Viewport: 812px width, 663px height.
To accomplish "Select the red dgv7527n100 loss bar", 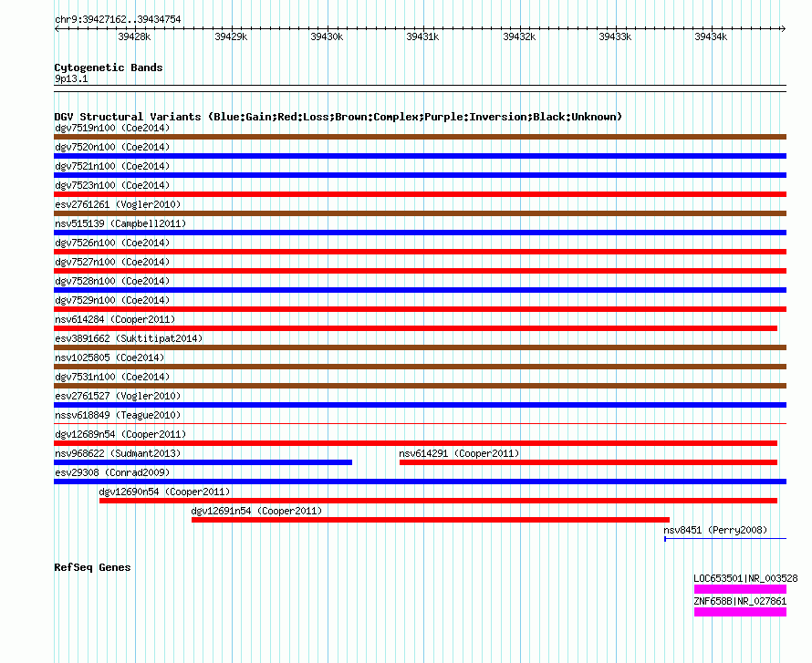I will click(420, 271).
